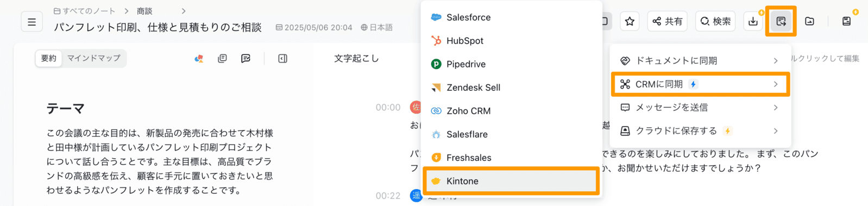868x206 pixels.
Task: Click the CRM network icon beside CRMに同期
Action: click(x=625, y=84)
